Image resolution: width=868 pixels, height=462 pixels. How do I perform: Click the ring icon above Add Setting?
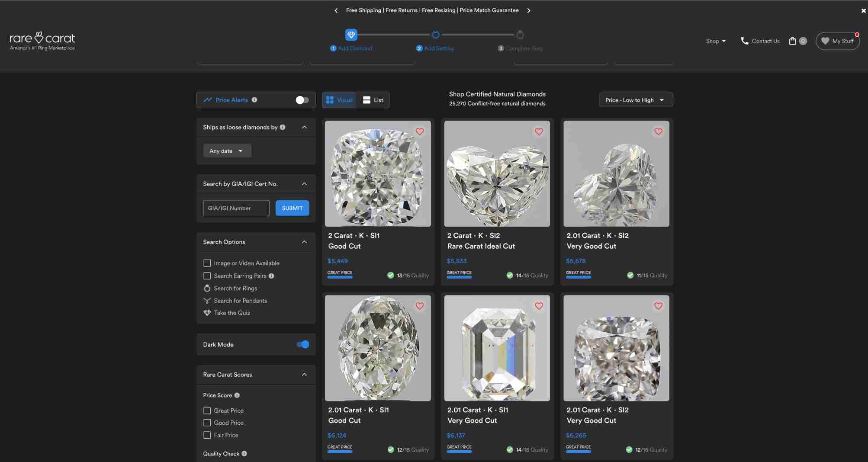(435, 35)
